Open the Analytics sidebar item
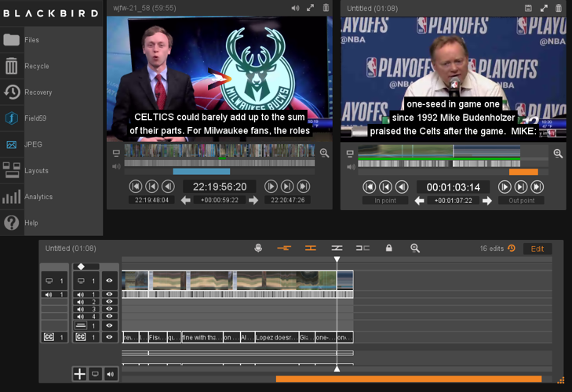Image resolution: width=572 pixels, height=392 pixels. tap(12, 197)
